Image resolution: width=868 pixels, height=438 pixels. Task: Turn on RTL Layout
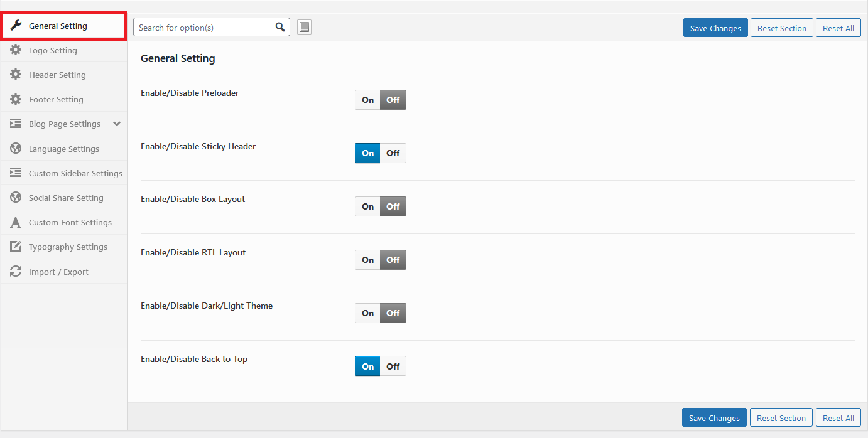coord(367,260)
